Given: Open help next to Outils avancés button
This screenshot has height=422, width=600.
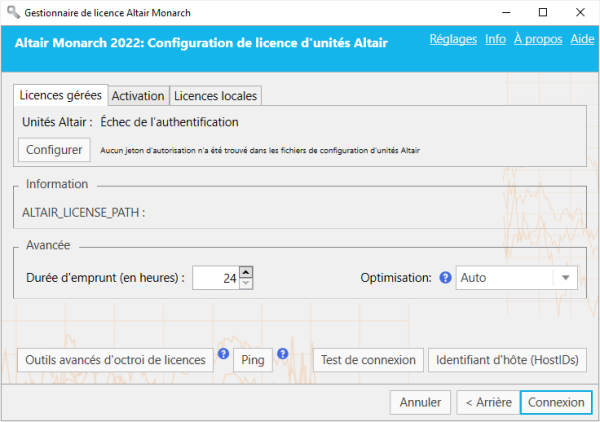Looking at the screenshot, I should (223, 354).
